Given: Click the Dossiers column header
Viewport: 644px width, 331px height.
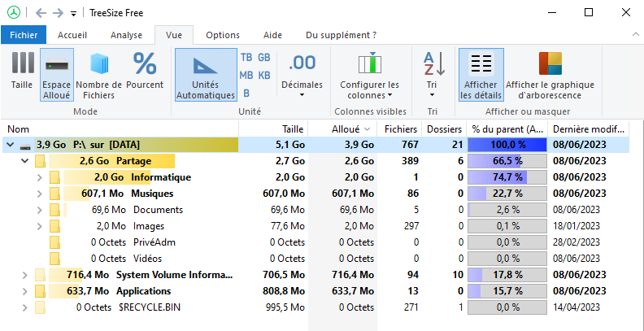Looking at the screenshot, I should pos(443,129).
